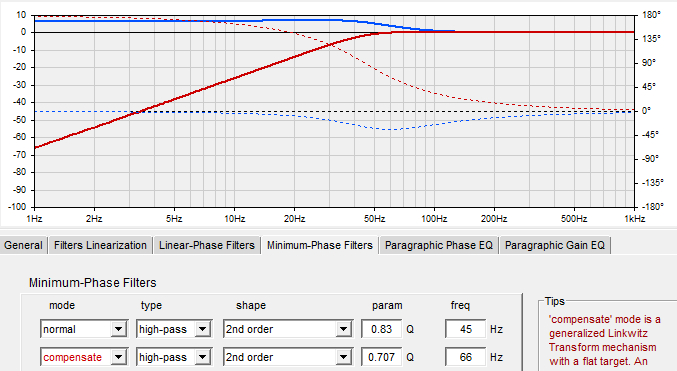Click the 'shape' column header
This screenshot has height=371, width=677.
251,306
